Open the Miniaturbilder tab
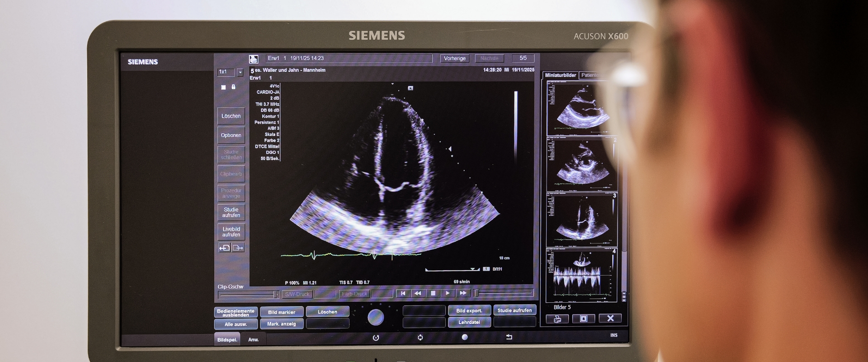 [x=561, y=75]
